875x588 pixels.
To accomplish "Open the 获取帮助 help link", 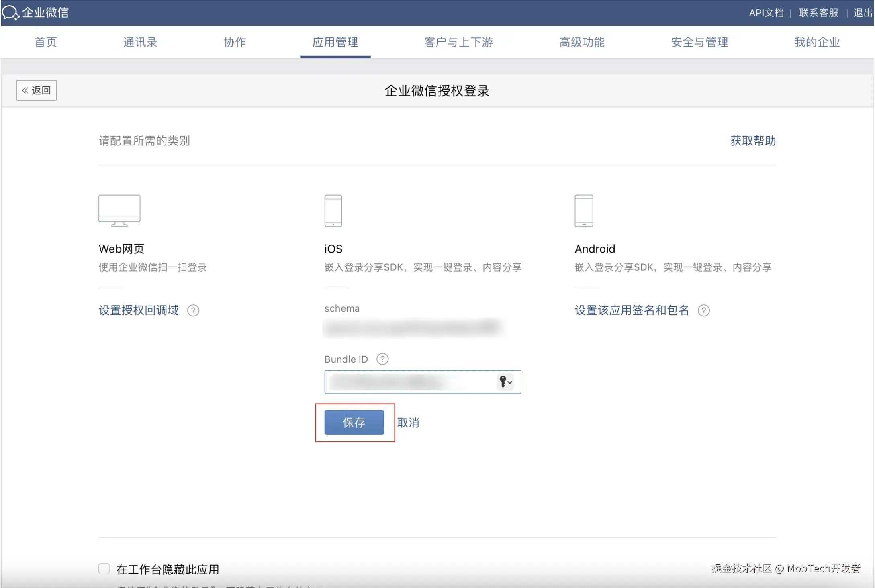I will 753,141.
